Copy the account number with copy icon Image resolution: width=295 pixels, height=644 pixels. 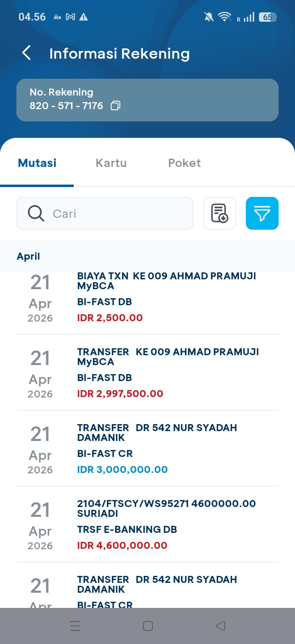[116, 106]
